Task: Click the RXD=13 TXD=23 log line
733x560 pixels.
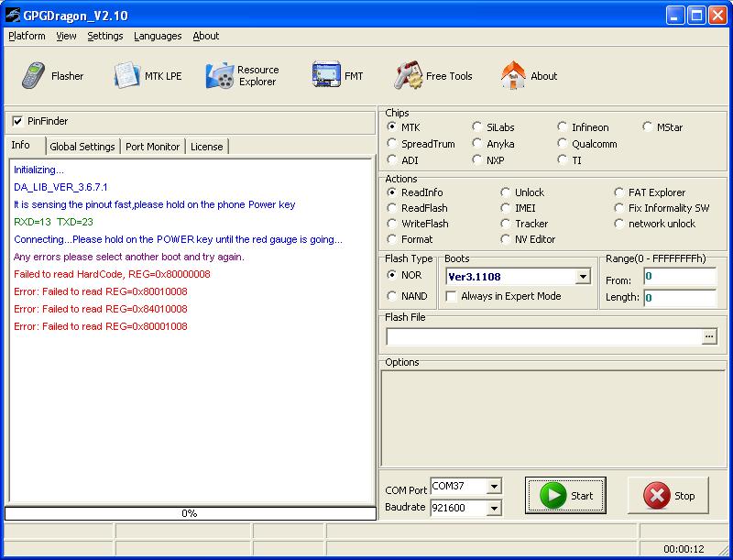Action: pos(54,222)
